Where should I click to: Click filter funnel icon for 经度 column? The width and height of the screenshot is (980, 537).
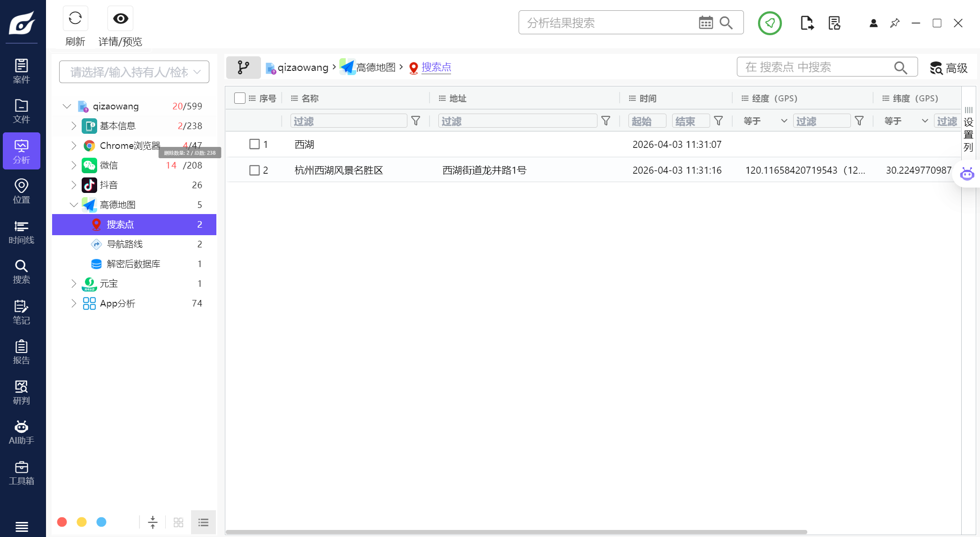(x=859, y=121)
